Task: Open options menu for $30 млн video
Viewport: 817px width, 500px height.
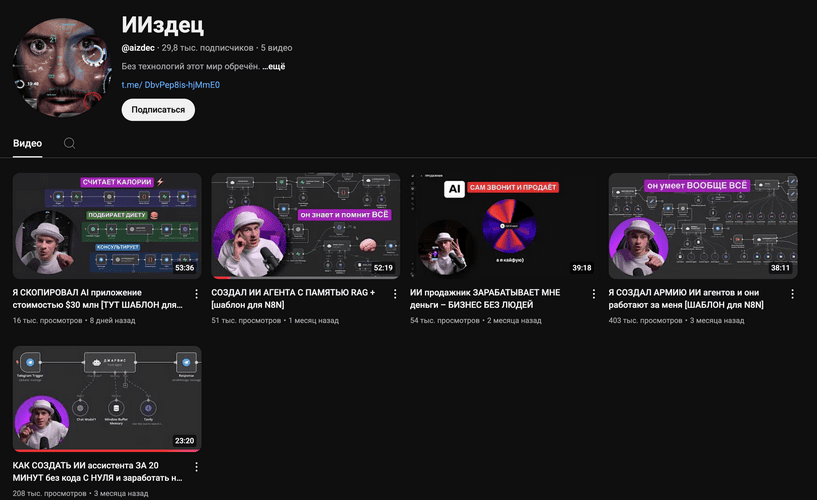Action: pyautogui.click(x=195, y=294)
